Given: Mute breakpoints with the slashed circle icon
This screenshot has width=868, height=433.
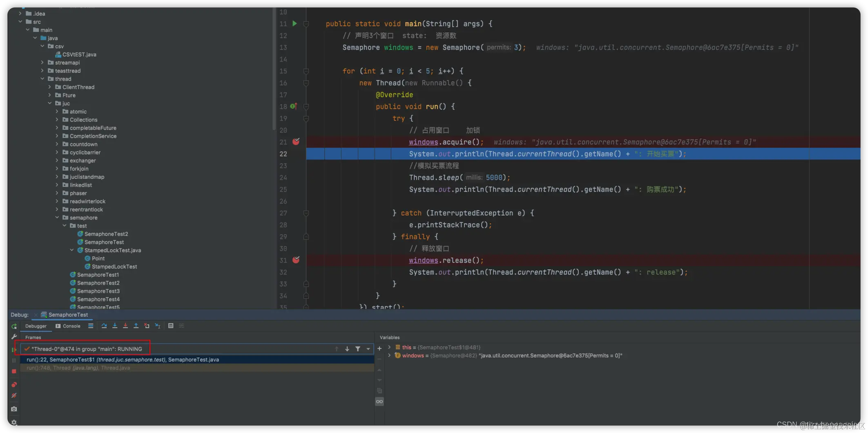Looking at the screenshot, I should (14, 395).
